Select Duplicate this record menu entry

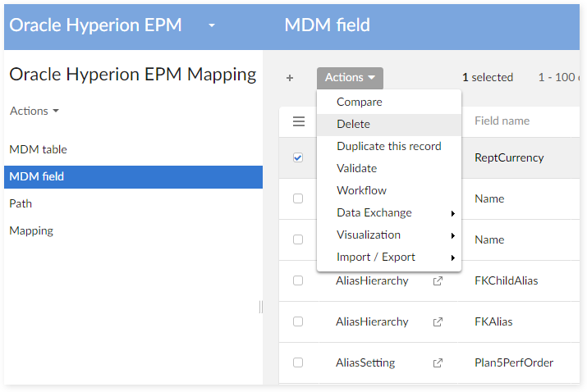click(388, 146)
